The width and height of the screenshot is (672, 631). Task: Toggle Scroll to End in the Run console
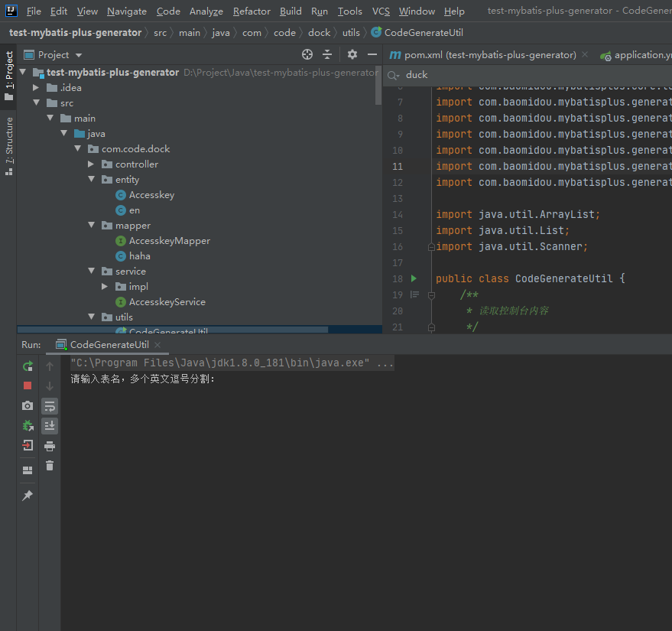pos(50,426)
